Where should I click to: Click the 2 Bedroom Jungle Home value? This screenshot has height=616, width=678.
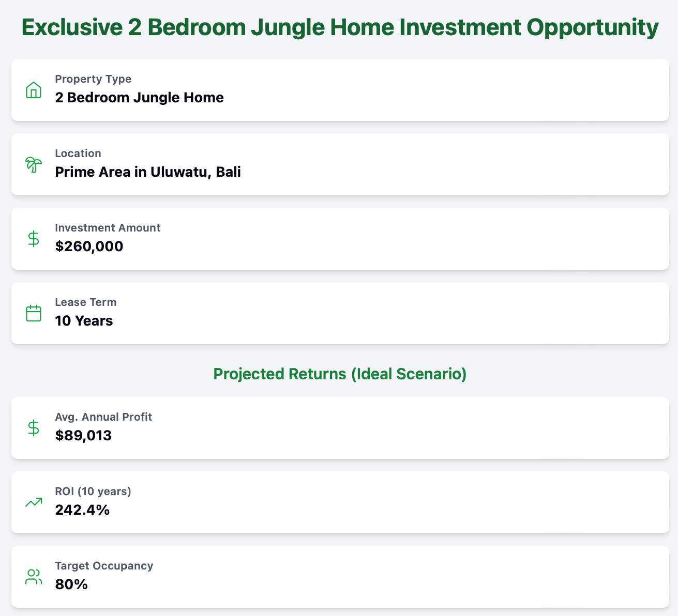(x=140, y=98)
